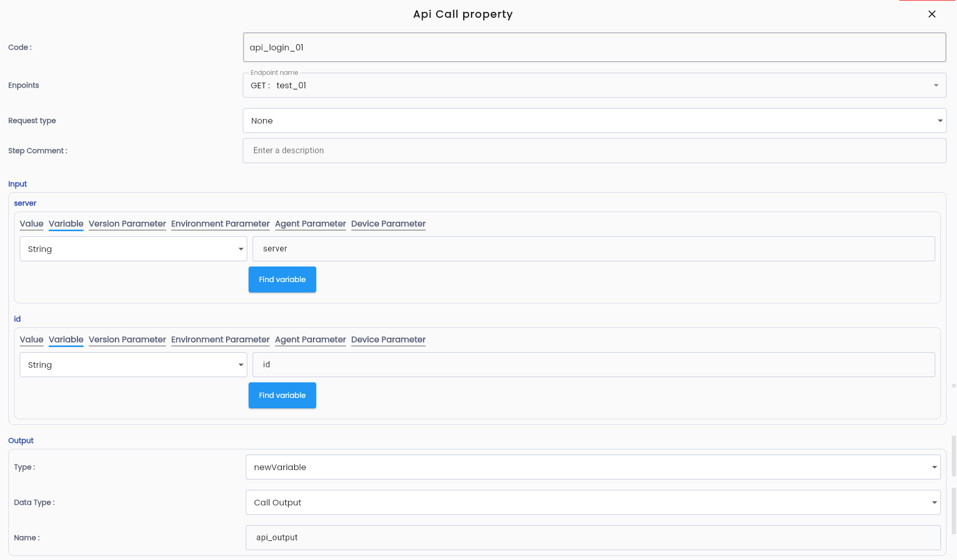Click Find variable button for id
Viewport: 957px width, 560px height.
[282, 395]
